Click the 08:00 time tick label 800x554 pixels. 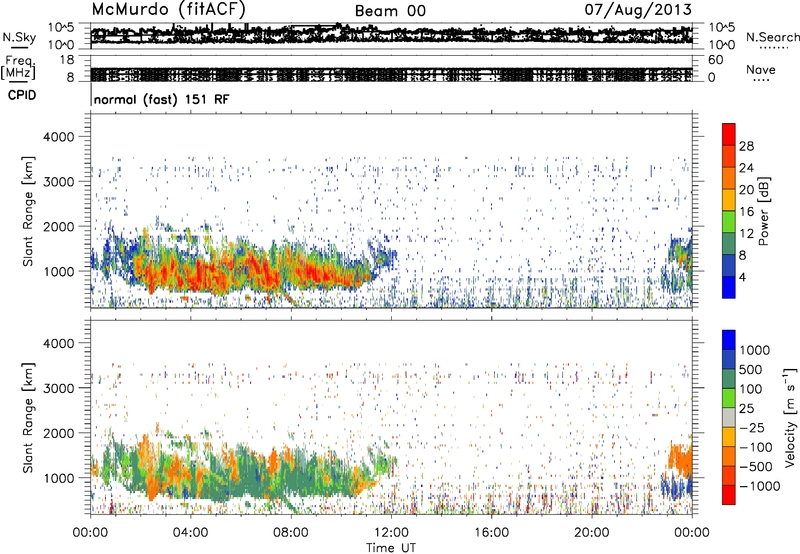[x=291, y=533]
